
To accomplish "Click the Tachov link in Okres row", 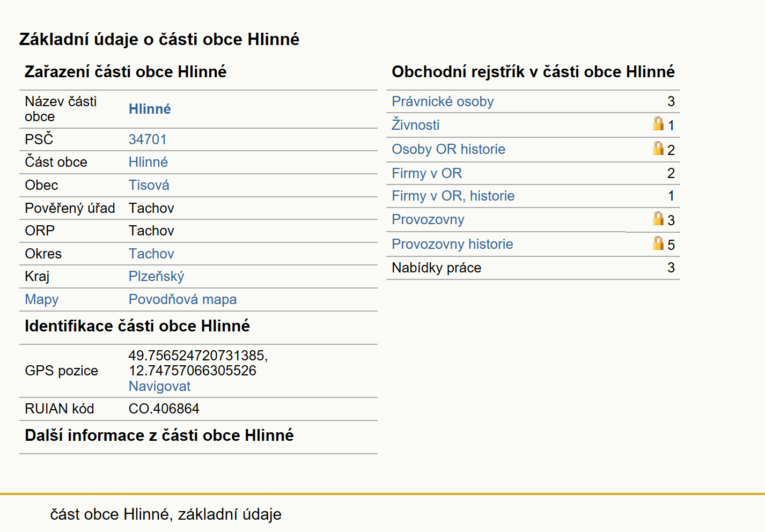I will (151, 254).
